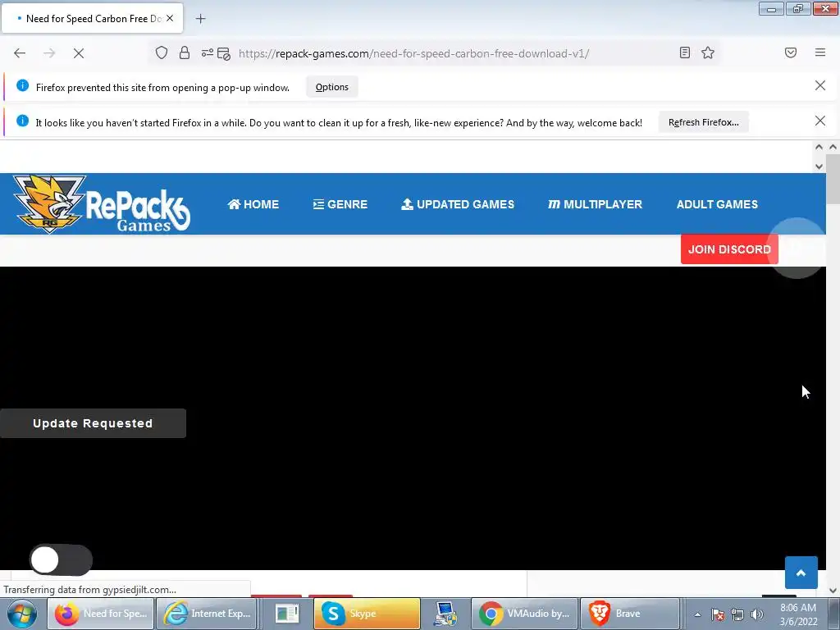Open the Windows Start menu
840x630 pixels.
coord(21,614)
